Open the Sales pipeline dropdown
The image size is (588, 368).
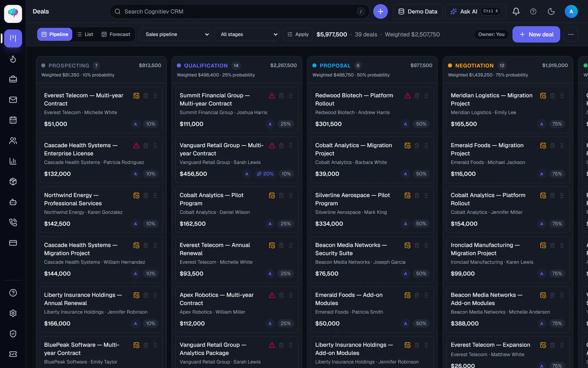(x=175, y=34)
